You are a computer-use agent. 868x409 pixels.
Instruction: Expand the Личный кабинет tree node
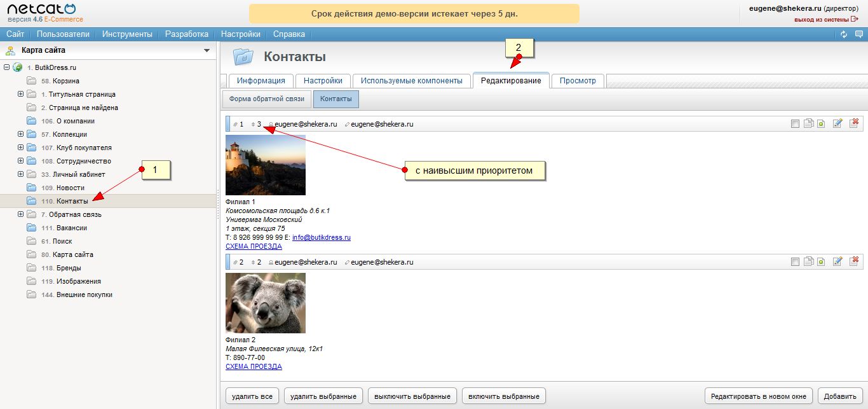20,174
